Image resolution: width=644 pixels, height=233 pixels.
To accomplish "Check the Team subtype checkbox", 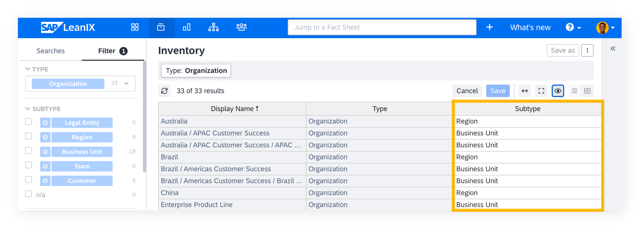I will (28, 165).
